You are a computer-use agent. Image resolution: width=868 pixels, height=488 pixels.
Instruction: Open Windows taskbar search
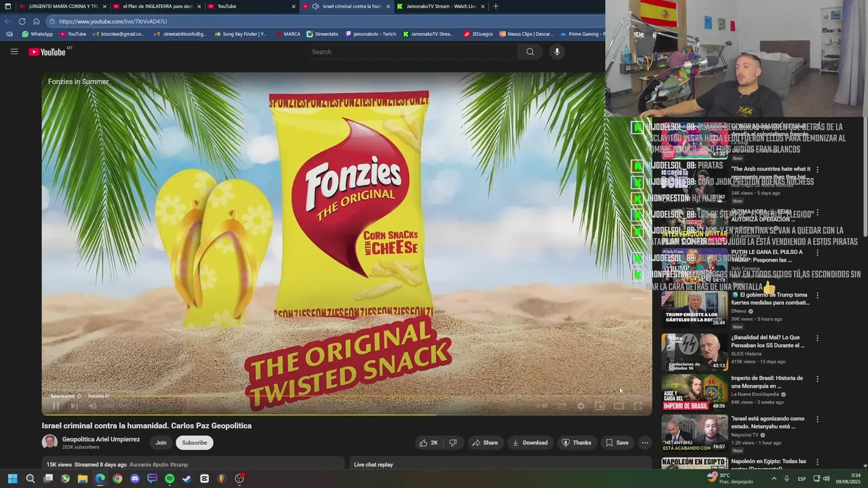point(31,479)
